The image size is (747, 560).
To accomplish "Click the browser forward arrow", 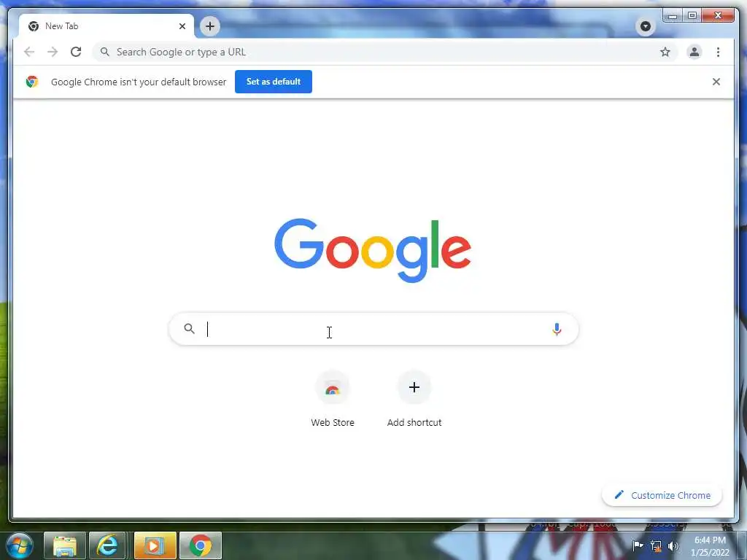I will pos(53,52).
